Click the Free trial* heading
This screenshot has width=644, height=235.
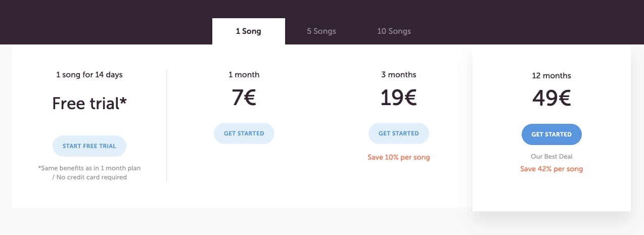coord(89,104)
